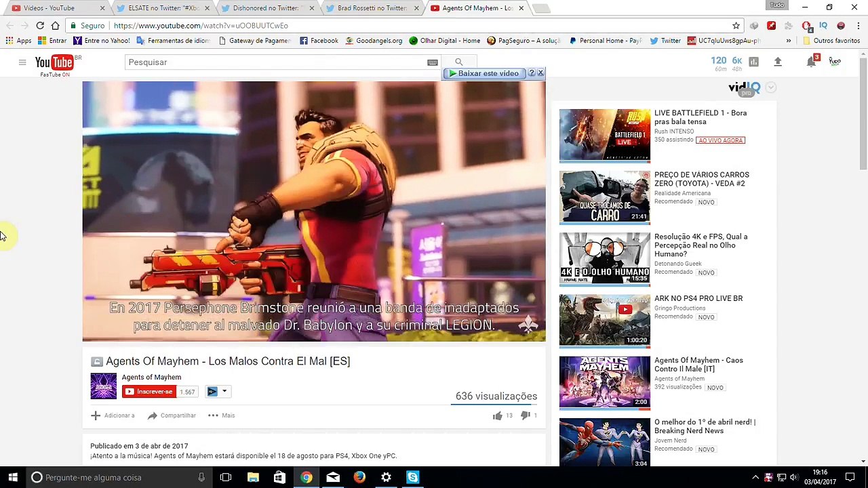Open the Olhar Digital - Home bookmark
Image resolution: width=868 pixels, height=488 pixels.
point(444,41)
